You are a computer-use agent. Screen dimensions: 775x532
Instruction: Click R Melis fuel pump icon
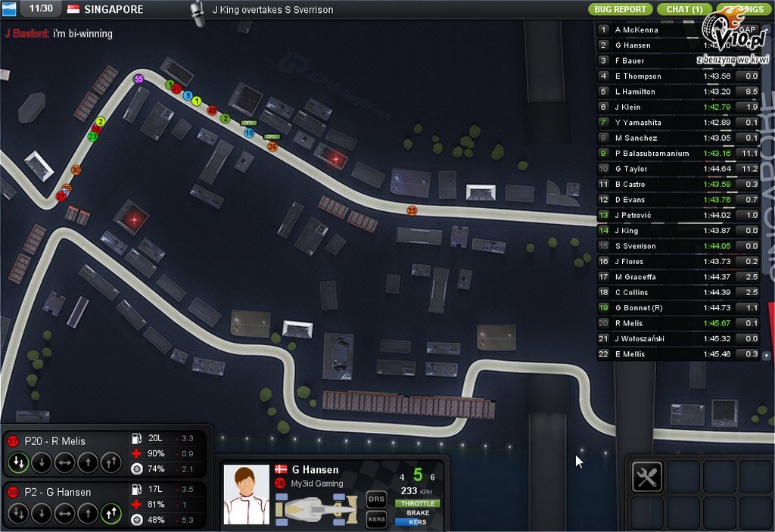point(136,438)
